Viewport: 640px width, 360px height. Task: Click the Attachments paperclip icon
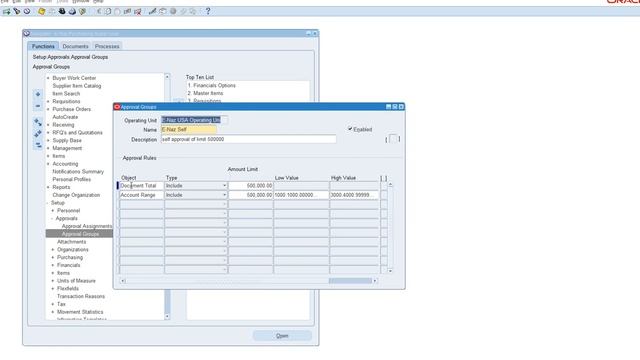tap(183, 11)
